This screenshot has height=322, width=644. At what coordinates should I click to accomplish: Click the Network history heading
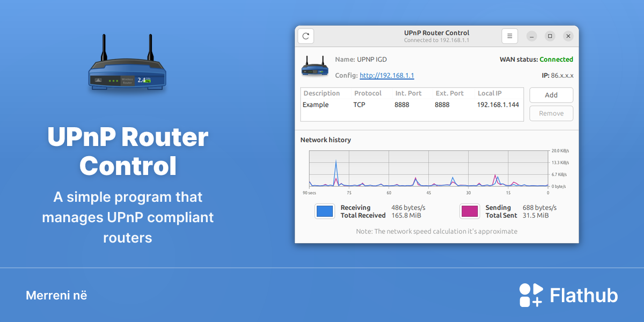325,140
